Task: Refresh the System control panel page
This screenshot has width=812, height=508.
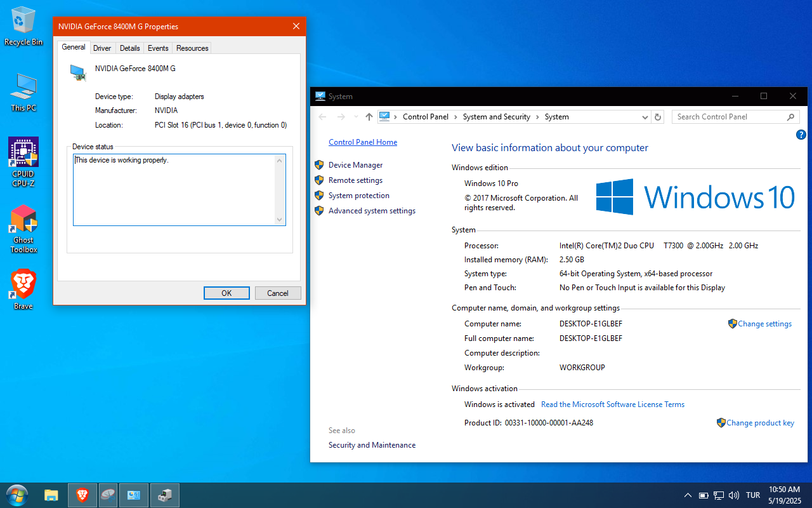Action: click(x=658, y=117)
